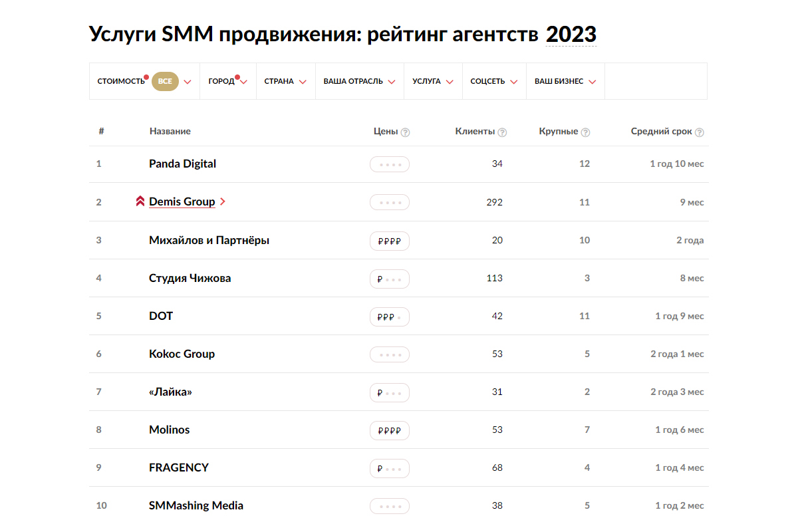
Task: Click the question mark near Средний срок
Action: (700, 132)
